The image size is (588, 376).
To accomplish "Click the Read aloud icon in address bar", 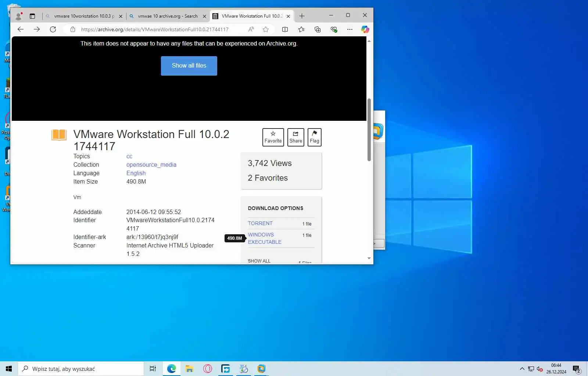I will tap(251, 29).
